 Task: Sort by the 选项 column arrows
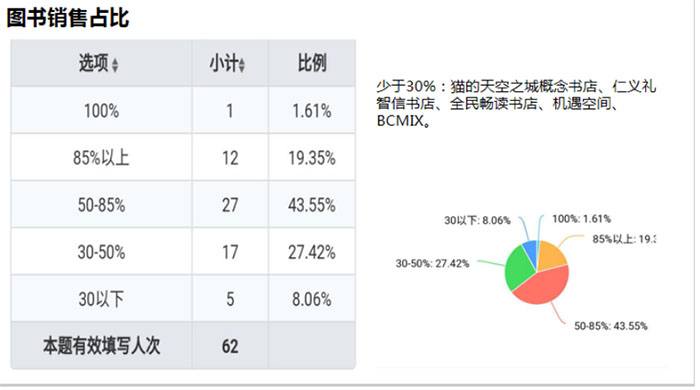point(115,65)
